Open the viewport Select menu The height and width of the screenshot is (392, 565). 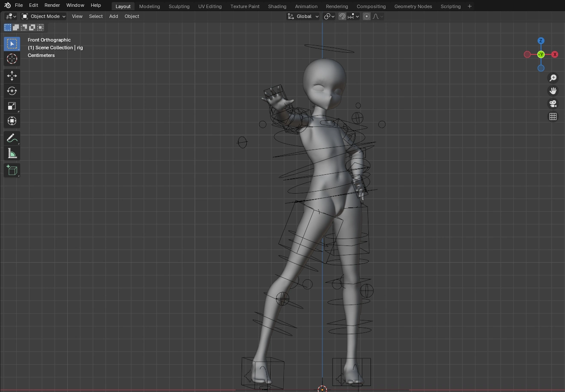pyautogui.click(x=96, y=16)
